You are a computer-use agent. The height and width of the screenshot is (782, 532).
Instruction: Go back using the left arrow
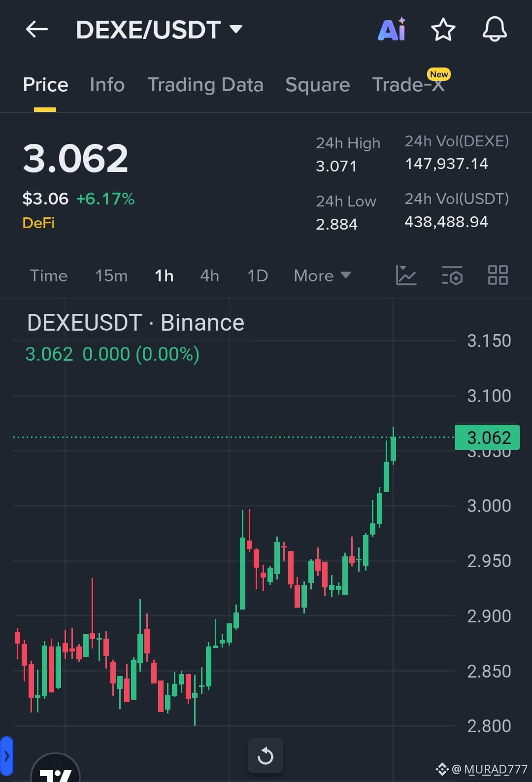pyautogui.click(x=37, y=30)
